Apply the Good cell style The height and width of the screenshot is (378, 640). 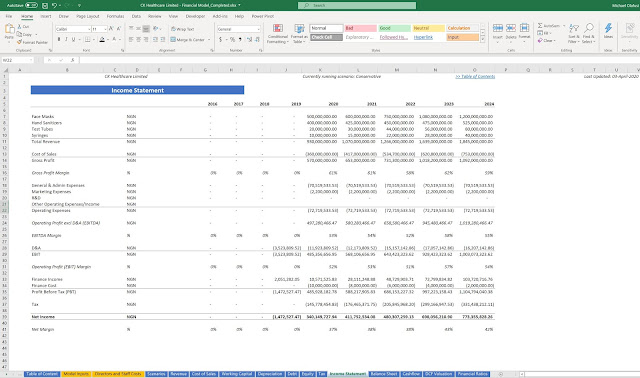click(394, 28)
